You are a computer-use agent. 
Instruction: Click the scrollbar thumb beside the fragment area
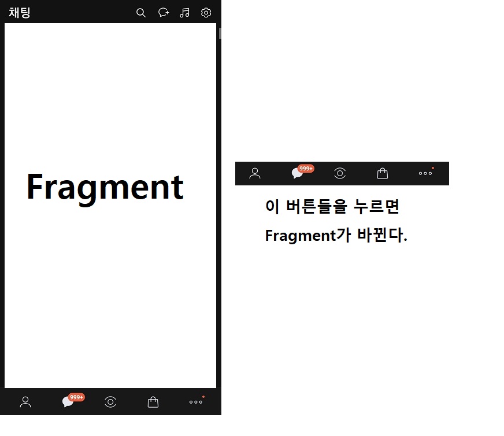(x=220, y=33)
